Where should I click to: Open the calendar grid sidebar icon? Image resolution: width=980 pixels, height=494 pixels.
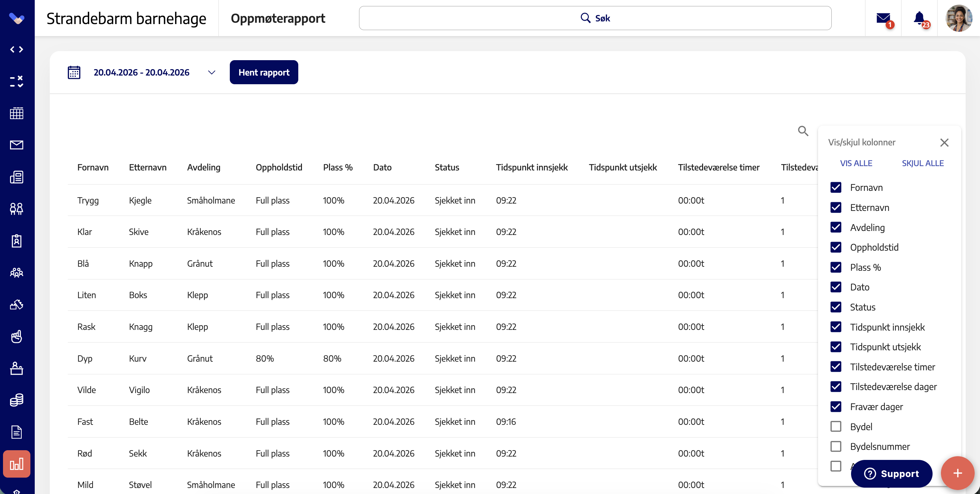16,113
